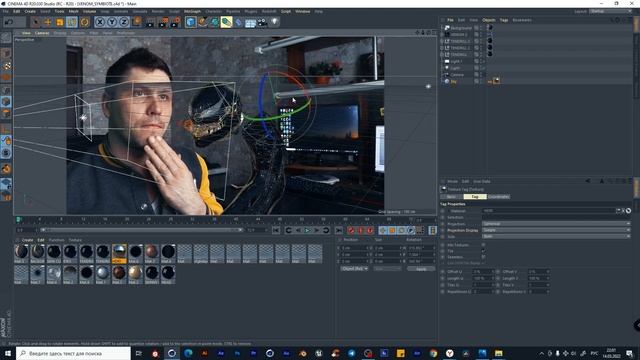Viewport: 640px width, 360px height.
Task: Open the Projection Display dropdown
Action: (x=556, y=230)
